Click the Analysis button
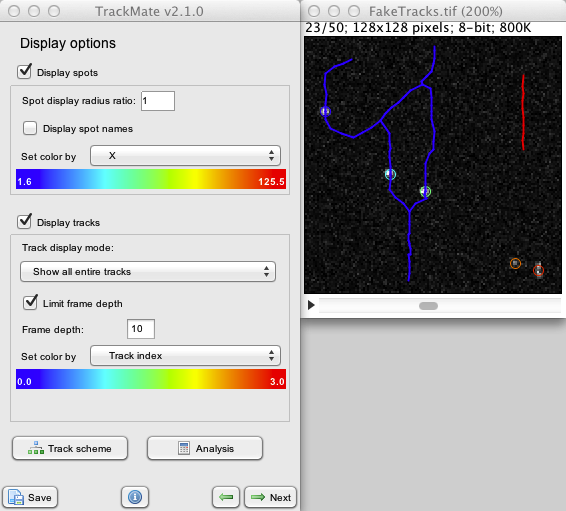Image resolution: width=566 pixels, height=511 pixels. 205,448
